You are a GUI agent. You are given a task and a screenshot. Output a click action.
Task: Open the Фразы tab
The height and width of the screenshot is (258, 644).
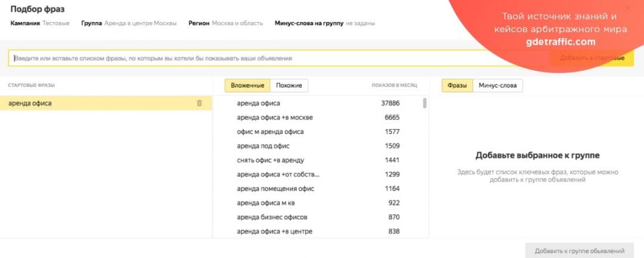(x=457, y=85)
